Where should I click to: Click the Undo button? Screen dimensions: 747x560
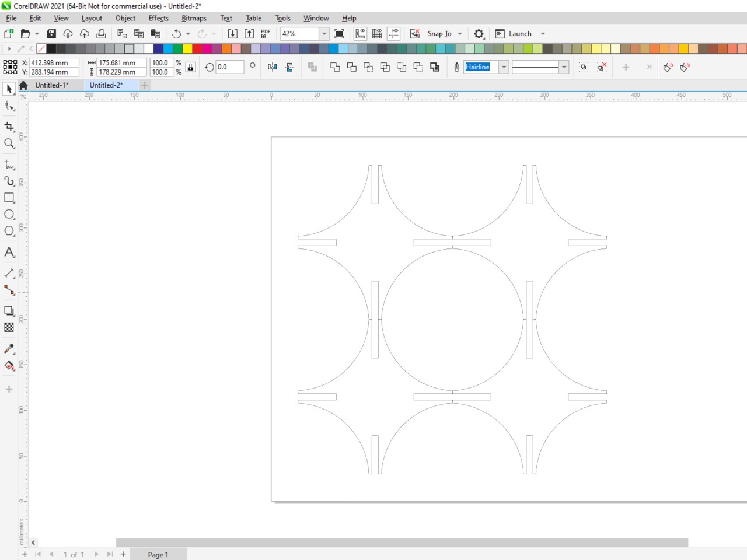tap(176, 34)
